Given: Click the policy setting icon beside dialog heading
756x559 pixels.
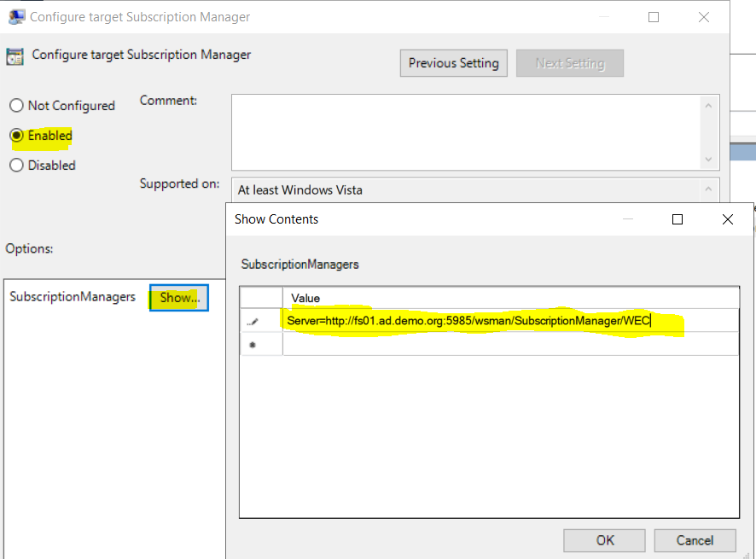Looking at the screenshot, I should click(x=15, y=55).
